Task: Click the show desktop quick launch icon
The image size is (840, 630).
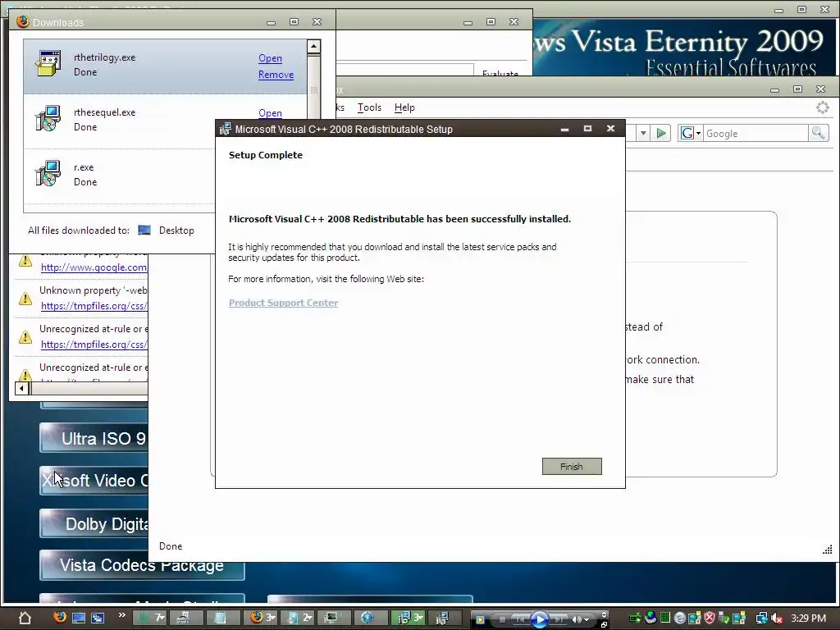Action: point(79,618)
